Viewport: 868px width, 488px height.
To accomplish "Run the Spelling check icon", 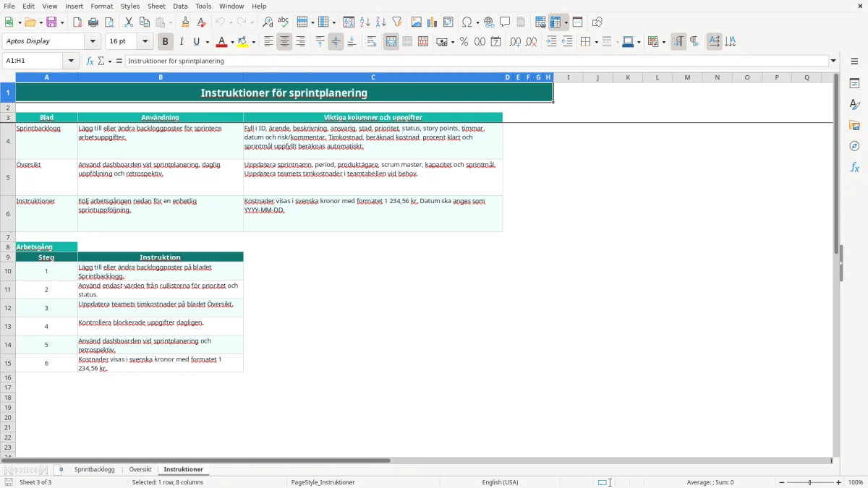I will [x=284, y=22].
